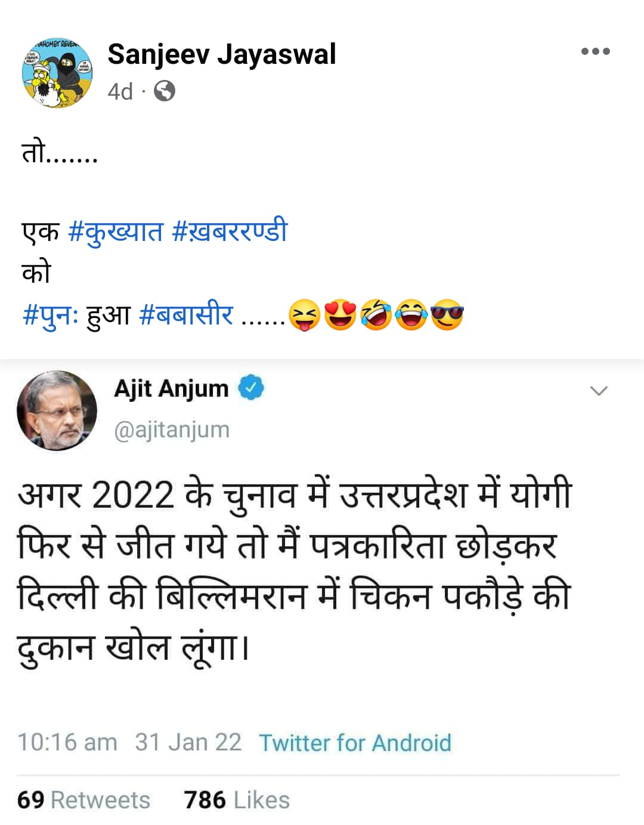Image resolution: width=644 pixels, height=825 pixels.
Task: View the 786 Likes list
Action: 237,800
